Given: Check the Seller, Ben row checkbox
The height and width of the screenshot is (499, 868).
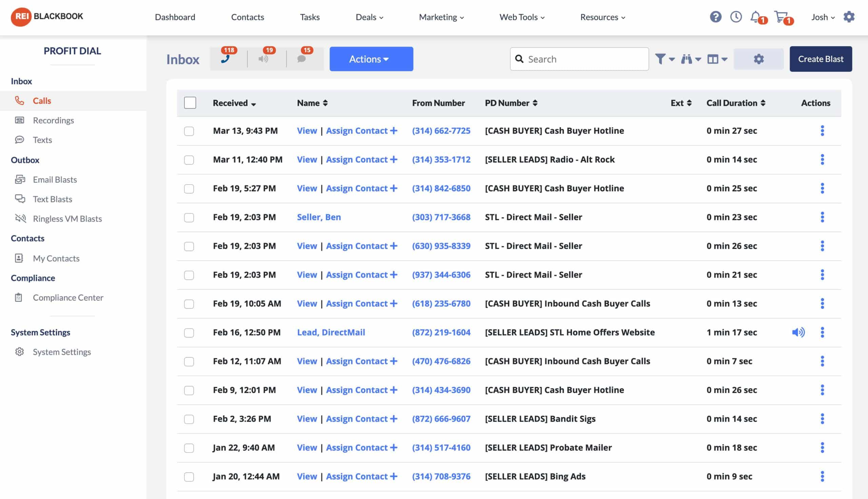Looking at the screenshot, I should tap(189, 217).
